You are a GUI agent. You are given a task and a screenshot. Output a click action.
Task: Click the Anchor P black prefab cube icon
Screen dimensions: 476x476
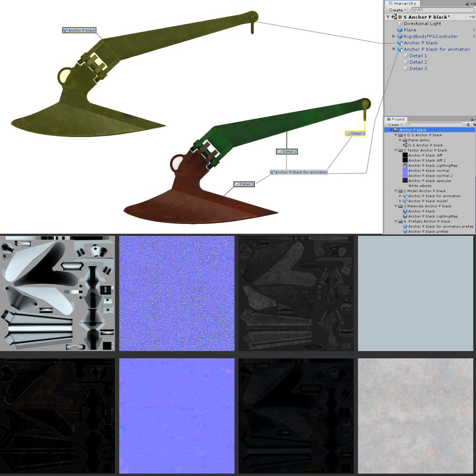(405, 231)
